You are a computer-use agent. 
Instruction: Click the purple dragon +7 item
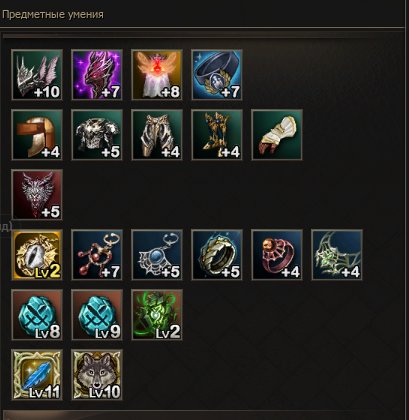(x=97, y=75)
